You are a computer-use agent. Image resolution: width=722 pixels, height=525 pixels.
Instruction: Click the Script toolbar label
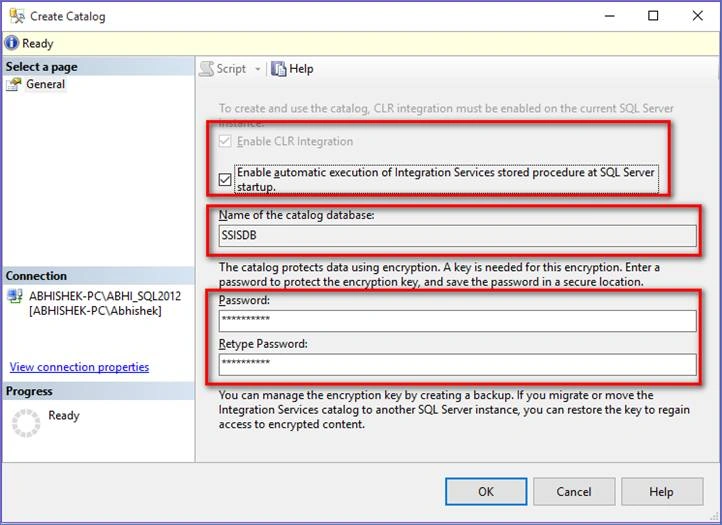point(231,69)
